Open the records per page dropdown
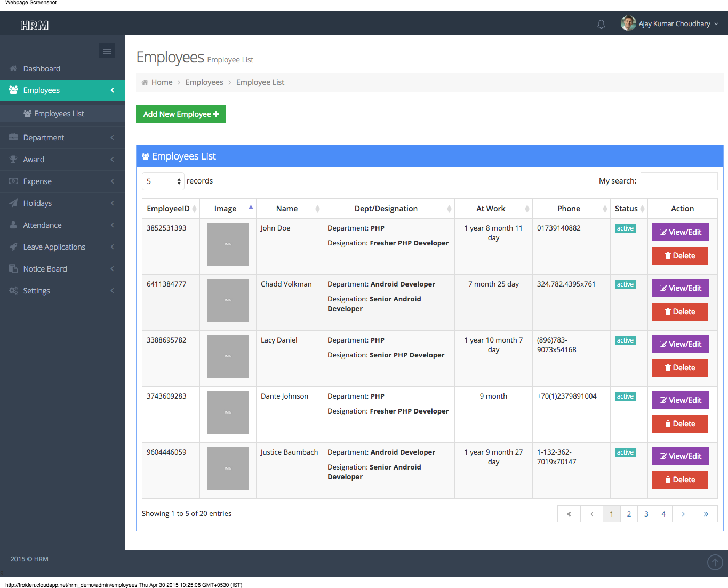Image resolution: width=728 pixels, height=588 pixels. pyautogui.click(x=163, y=181)
